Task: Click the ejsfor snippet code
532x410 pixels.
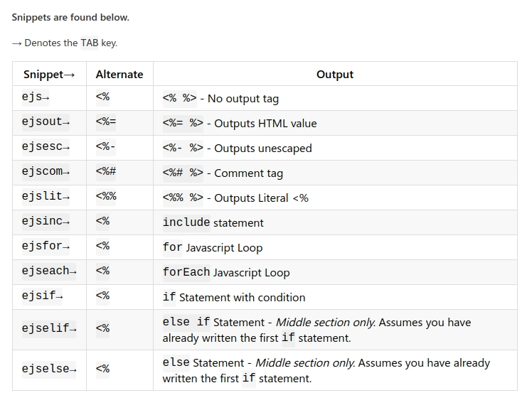Action: coord(46,247)
